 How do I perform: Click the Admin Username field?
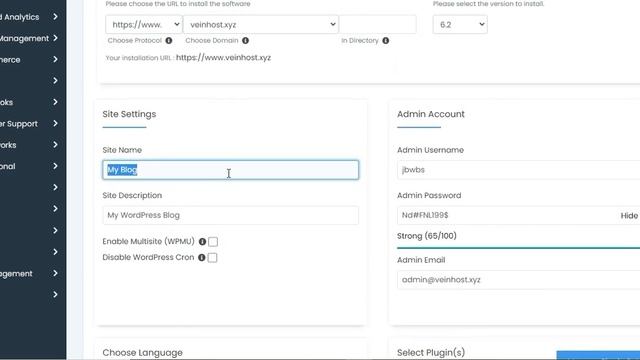click(518, 170)
